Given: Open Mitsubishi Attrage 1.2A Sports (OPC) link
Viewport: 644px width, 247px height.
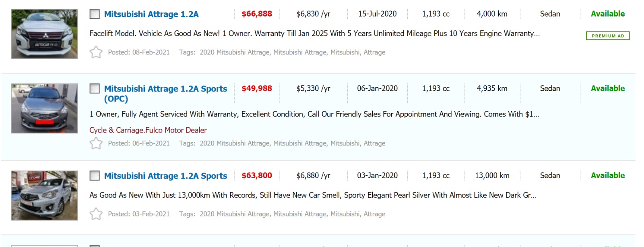Looking at the screenshot, I should (x=165, y=89).
